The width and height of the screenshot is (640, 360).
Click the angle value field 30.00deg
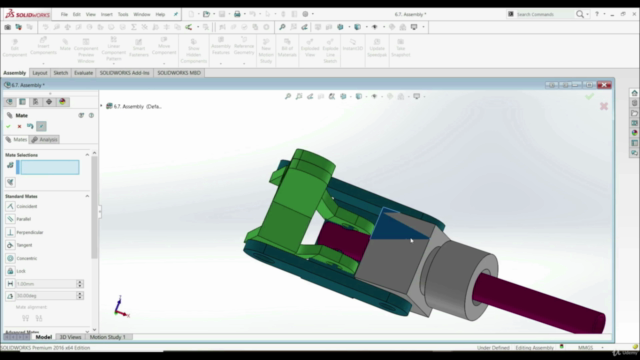(46, 296)
